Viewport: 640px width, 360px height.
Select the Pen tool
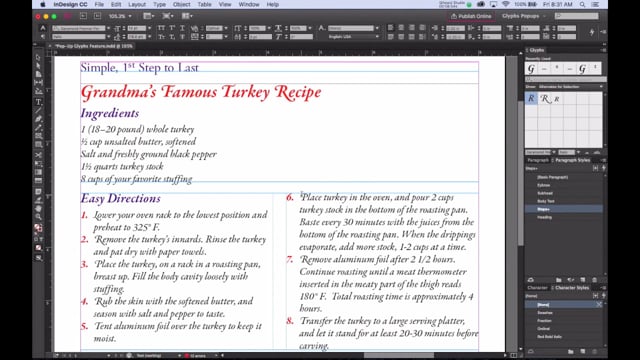tap(38, 119)
